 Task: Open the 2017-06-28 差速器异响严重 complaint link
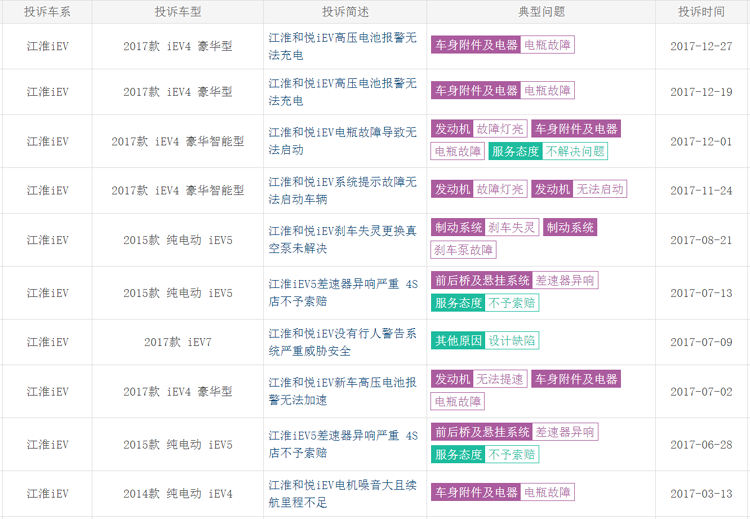click(x=343, y=444)
